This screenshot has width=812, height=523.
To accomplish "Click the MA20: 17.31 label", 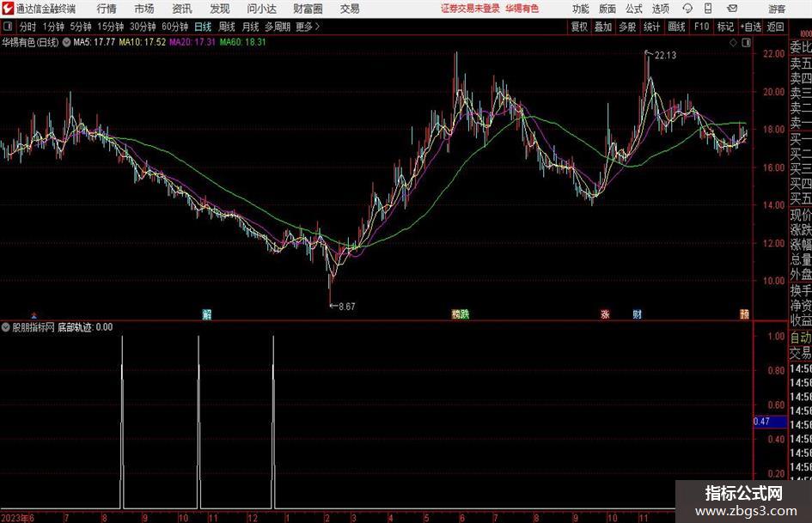I will tap(192, 42).
